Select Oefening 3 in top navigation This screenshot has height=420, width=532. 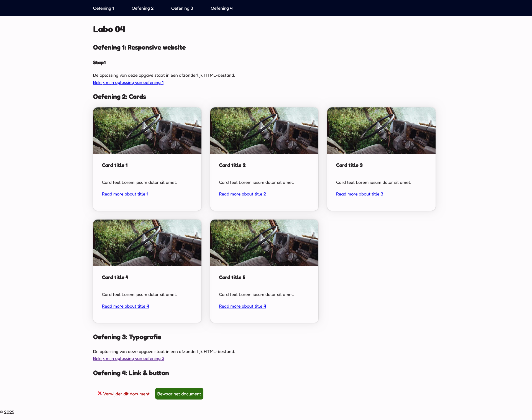[x=182, y=8]
